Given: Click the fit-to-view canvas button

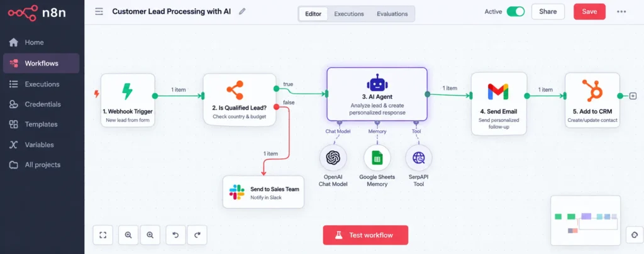Looking at the screenshot, I should [103, 235].
